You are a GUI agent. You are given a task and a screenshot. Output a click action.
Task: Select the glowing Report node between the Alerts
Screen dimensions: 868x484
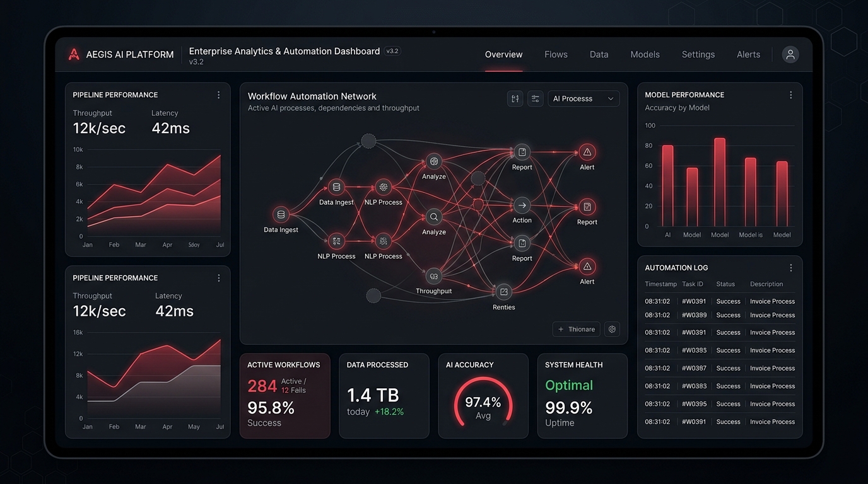(x=587, y=207)
